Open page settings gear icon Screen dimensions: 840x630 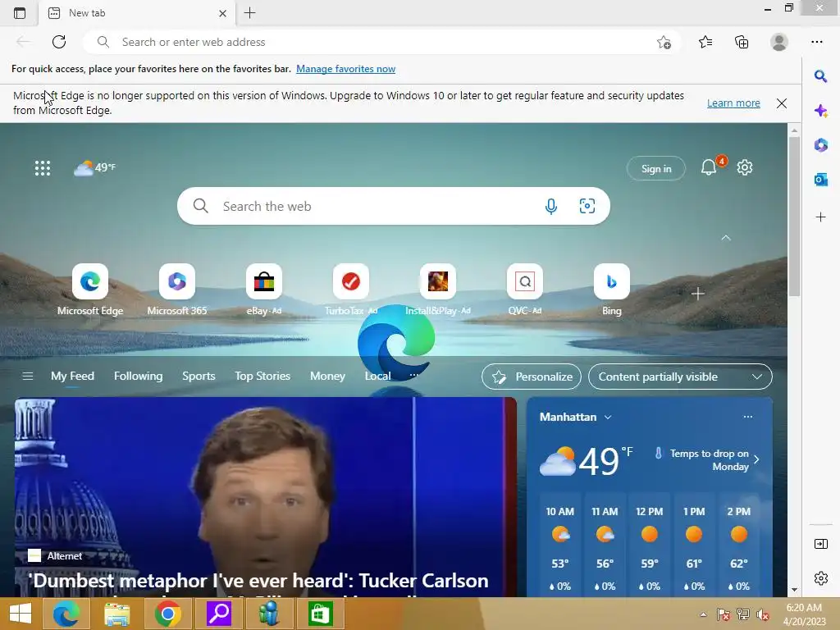[x=745, y=167]
